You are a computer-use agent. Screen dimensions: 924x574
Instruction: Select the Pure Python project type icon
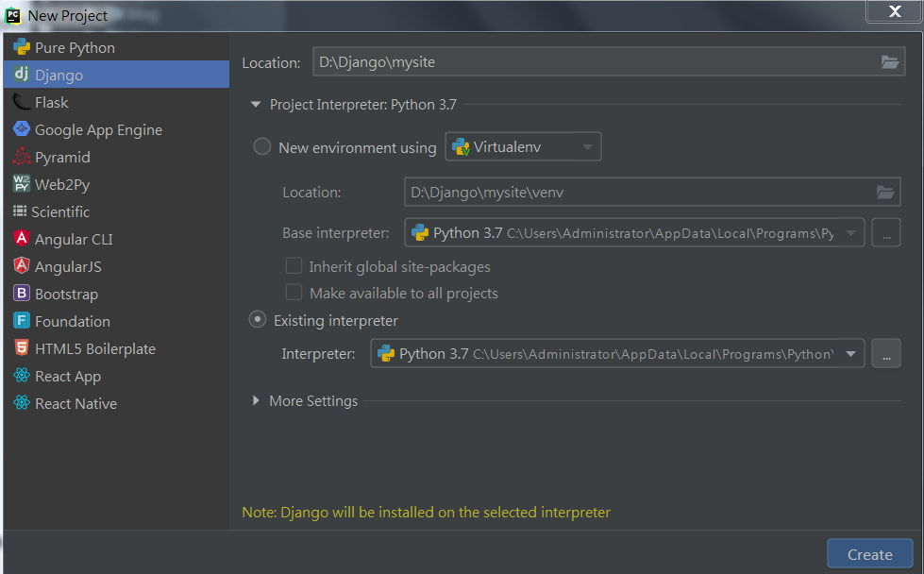coord(21,47)
